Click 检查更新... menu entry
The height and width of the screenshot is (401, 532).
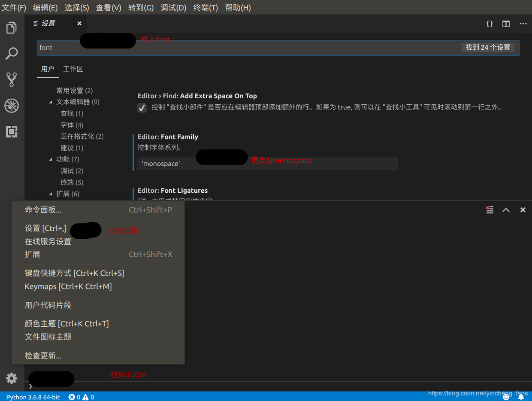pos(99,356)
